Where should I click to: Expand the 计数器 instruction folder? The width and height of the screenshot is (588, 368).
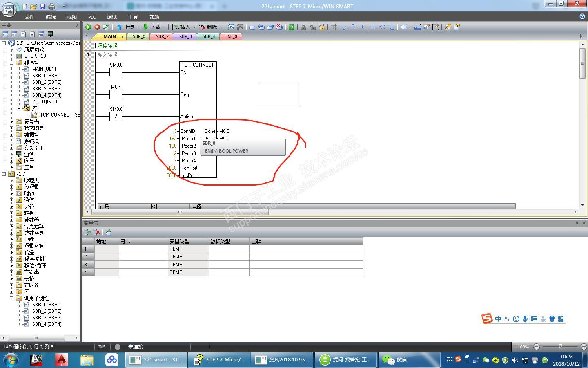click(x=12, y=220)
